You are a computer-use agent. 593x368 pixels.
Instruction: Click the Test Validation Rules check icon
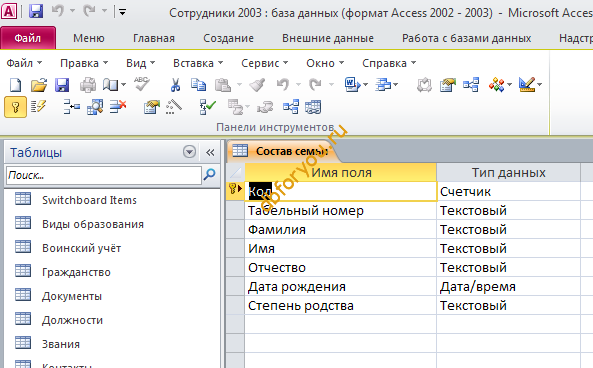click(208, 107)
